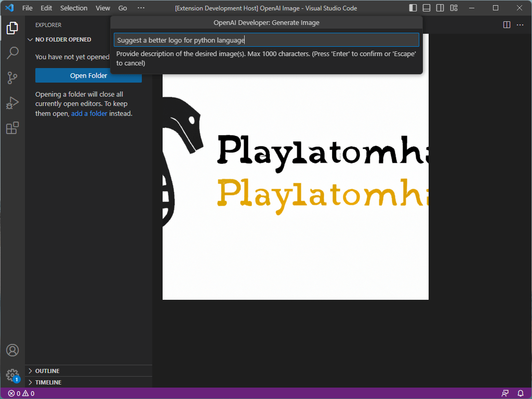532x399 pixels.
Task: Click the Open Folder button
Action: tap(88, 75)
